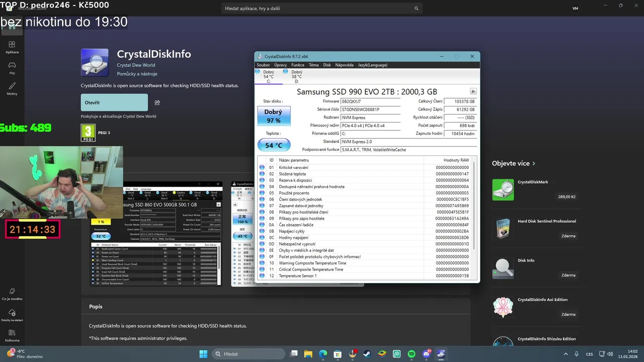Viewport: 644px width, 362px height.
Task: Click Celkový Čtení value 103378 GB
Action: pos(461,101)
